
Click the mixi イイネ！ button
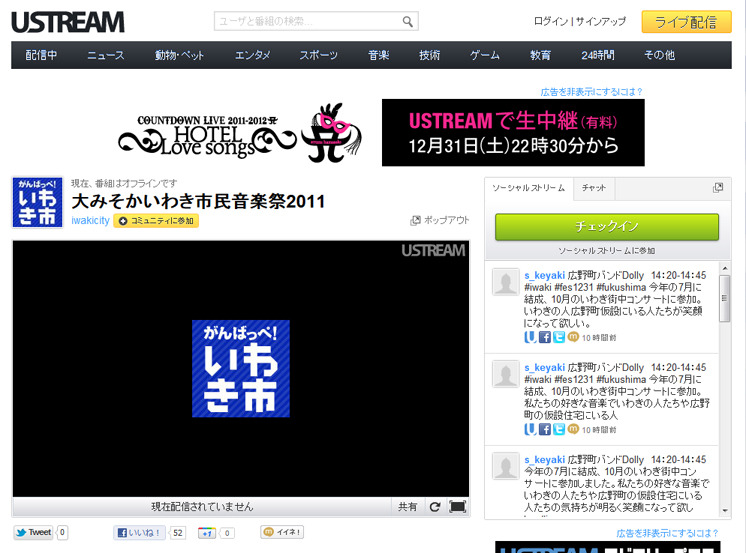tap(282, 532)
